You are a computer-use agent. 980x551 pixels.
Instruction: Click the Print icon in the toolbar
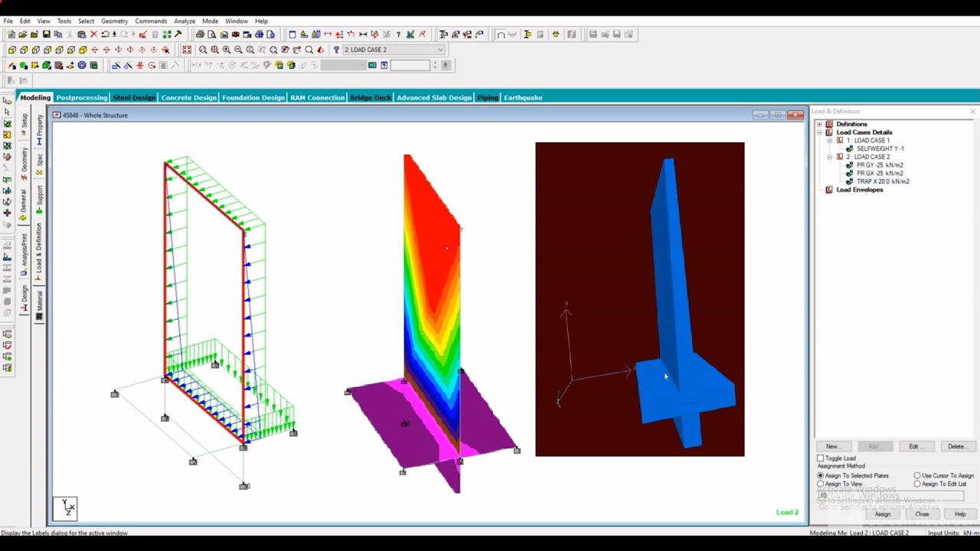click(x=200, y=34)
